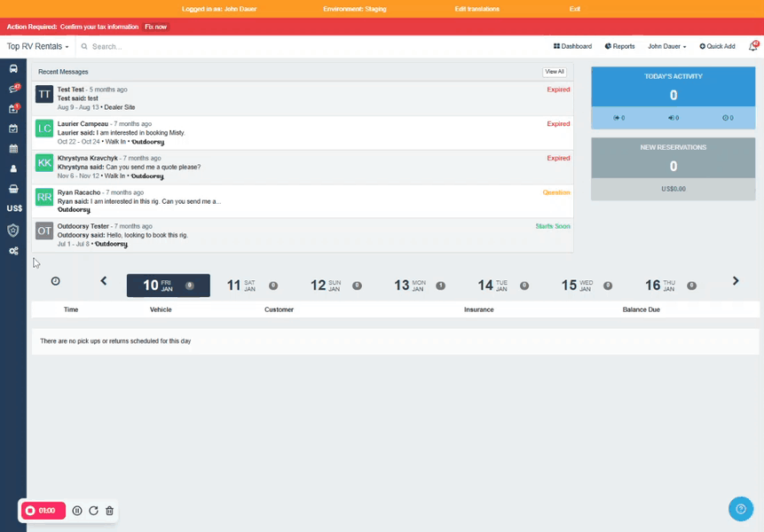Delete the recording with trash icon

(109, 511)
